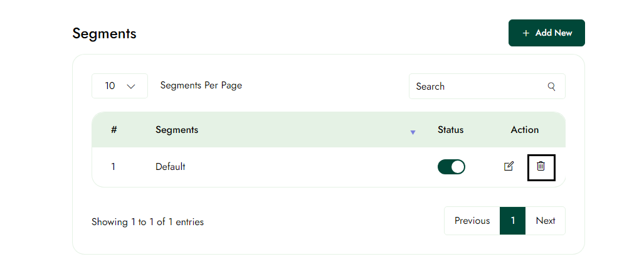This screenshot has width=644, height=259.
Task: Click the plus icon on Add New
Action: tap(525, 33)
